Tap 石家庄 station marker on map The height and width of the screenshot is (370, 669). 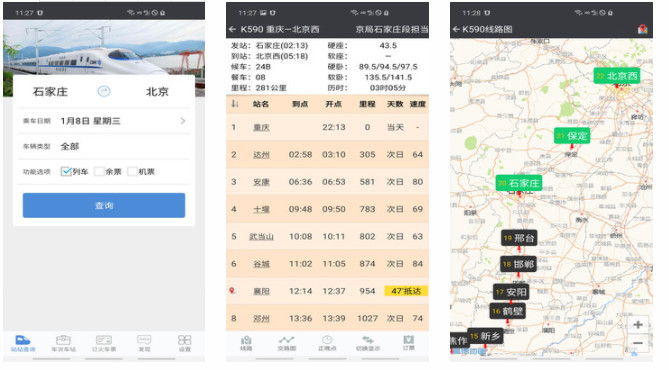pyautogui.click(x=519, y=183)
